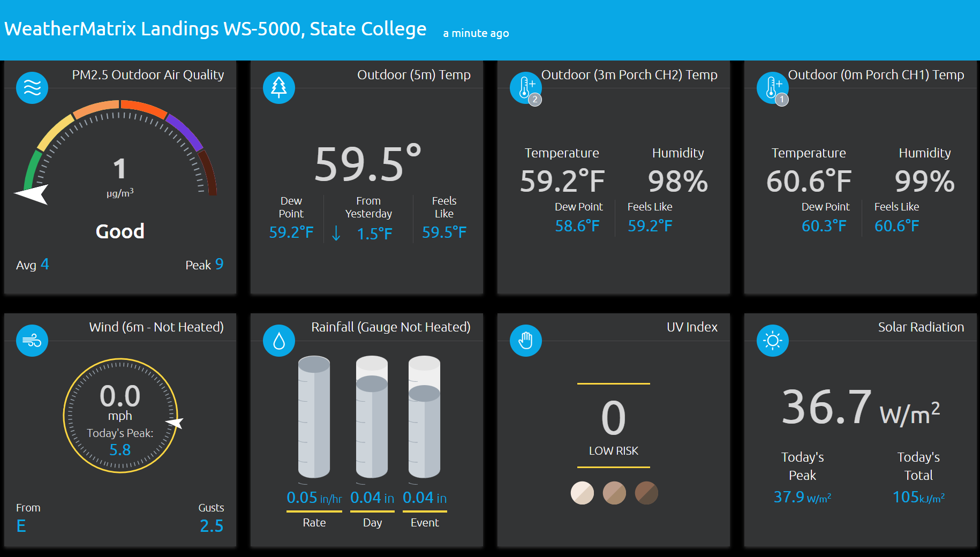Click the UV Index hand icon
This screenshot has height=557, width=980.
526,341
